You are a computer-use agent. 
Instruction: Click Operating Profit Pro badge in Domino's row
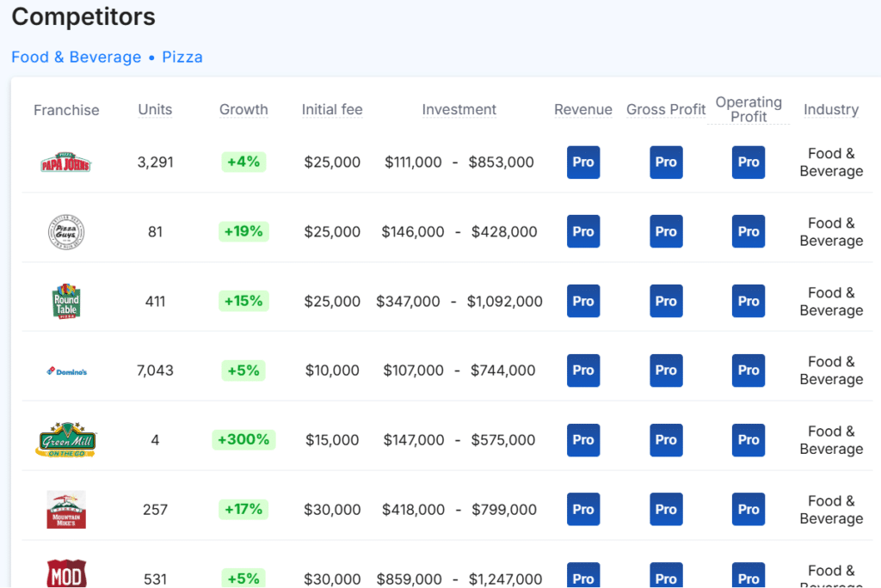click(749, 371)
